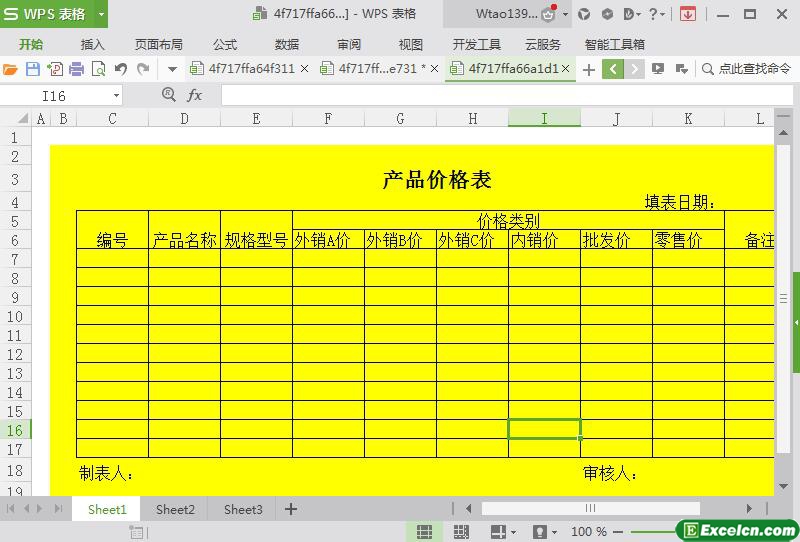This screenshot has width=800, height=542.
Task: Click the zoom lookup icon beside fx
Action: tap(168, 94)
